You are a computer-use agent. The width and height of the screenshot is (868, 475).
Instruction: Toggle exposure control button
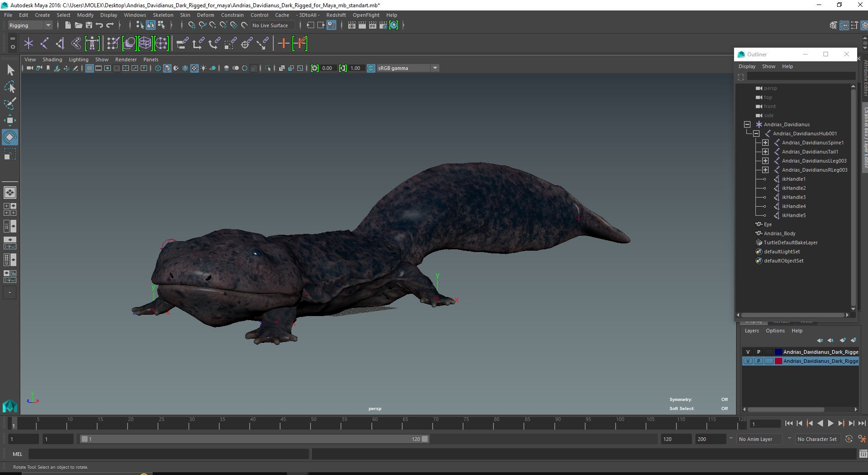[x=315, y=68]
